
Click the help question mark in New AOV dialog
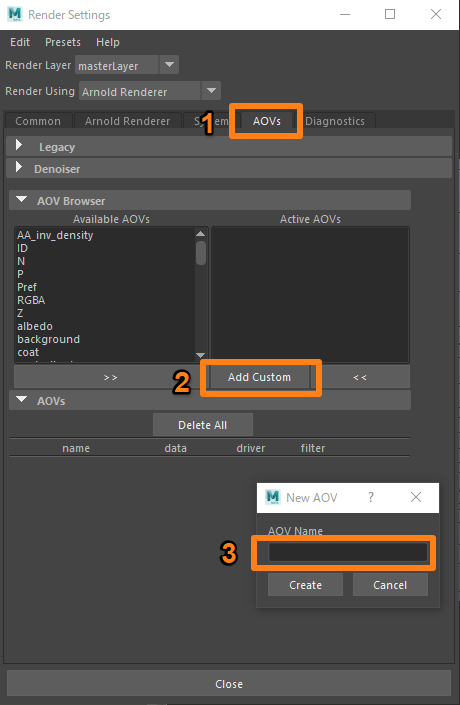[371, 497]
